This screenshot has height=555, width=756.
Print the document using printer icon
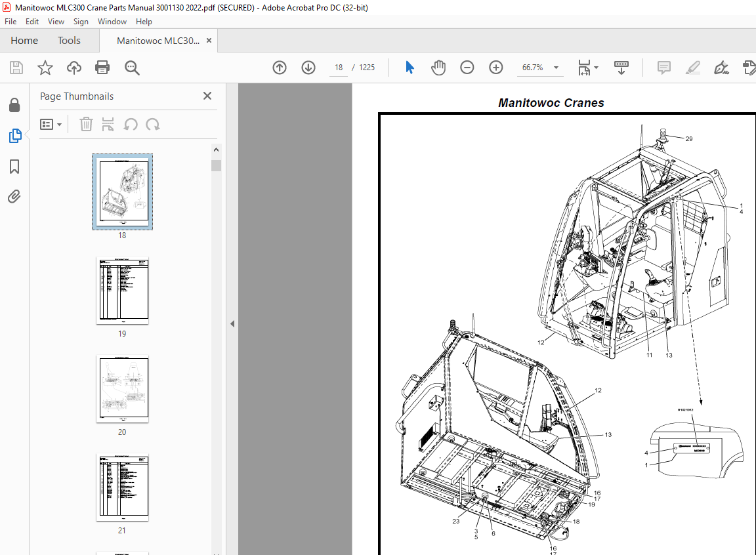(102, 68)
